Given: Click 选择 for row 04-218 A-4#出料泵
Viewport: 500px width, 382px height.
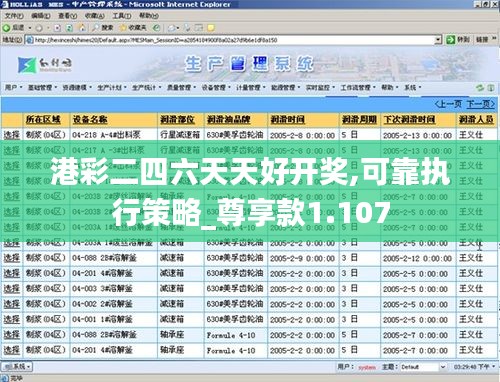Looking at the screenshot, I should (12, 135).
